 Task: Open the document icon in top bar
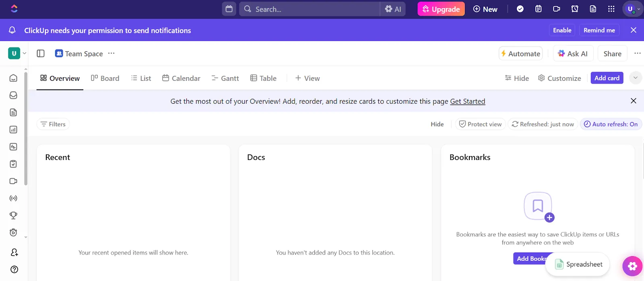click(x=593, y=9)
